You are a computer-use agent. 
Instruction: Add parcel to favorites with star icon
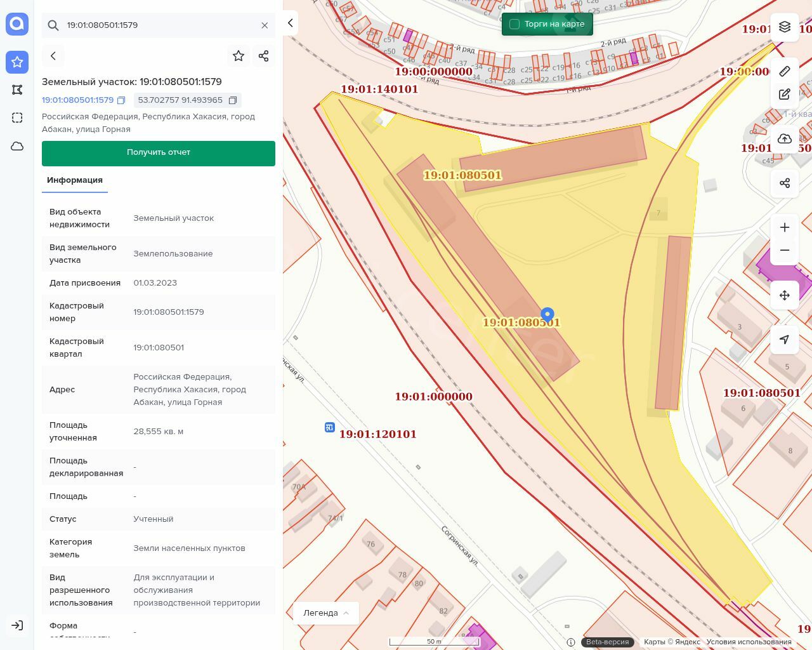239,56
